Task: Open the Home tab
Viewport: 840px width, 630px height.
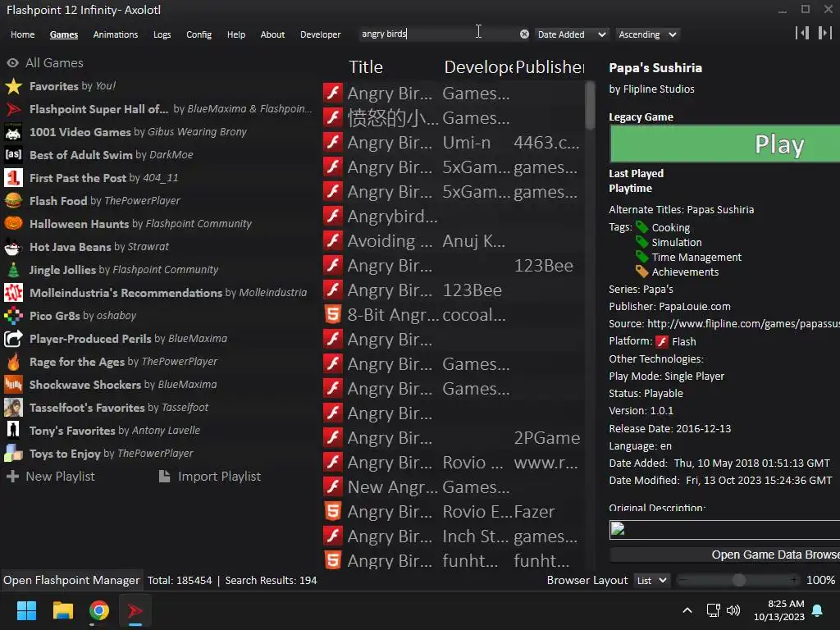Action: coord(22,34)
